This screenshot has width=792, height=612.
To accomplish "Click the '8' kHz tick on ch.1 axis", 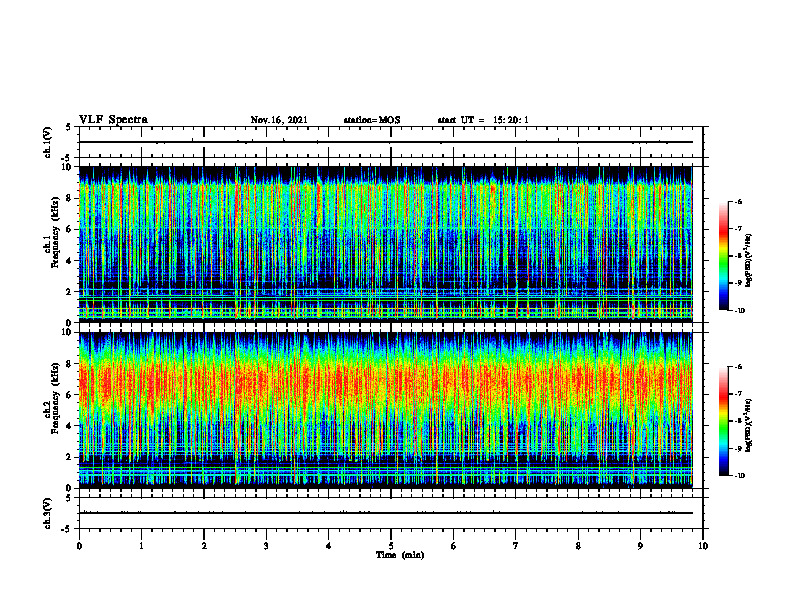I will [69, 198].
